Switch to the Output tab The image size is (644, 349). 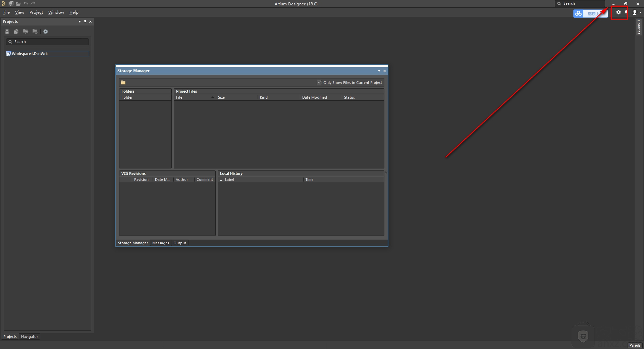pyautogui.click(x=180, y=243)
